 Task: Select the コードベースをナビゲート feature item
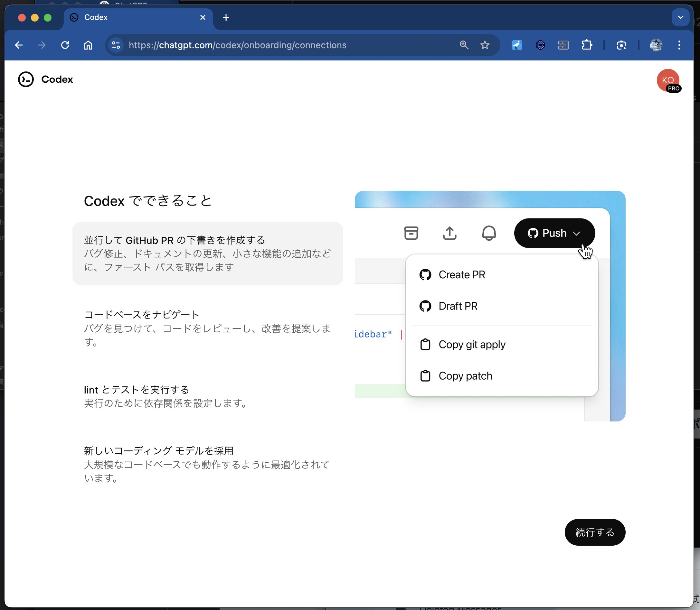click(x=207, y=328)
